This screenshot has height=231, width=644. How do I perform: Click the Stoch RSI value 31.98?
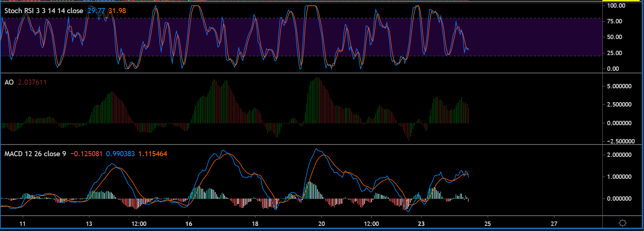point(117,11)
